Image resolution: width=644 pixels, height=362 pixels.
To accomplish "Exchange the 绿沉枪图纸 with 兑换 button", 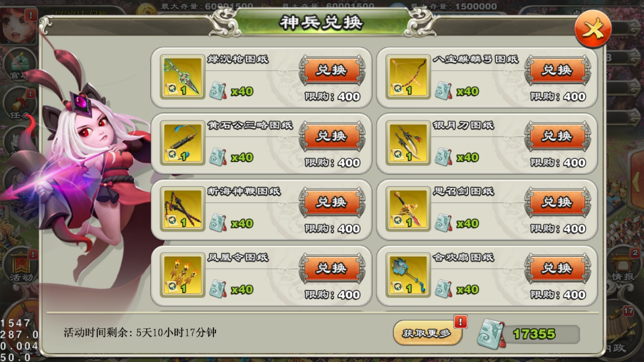I will coord(332,70).
